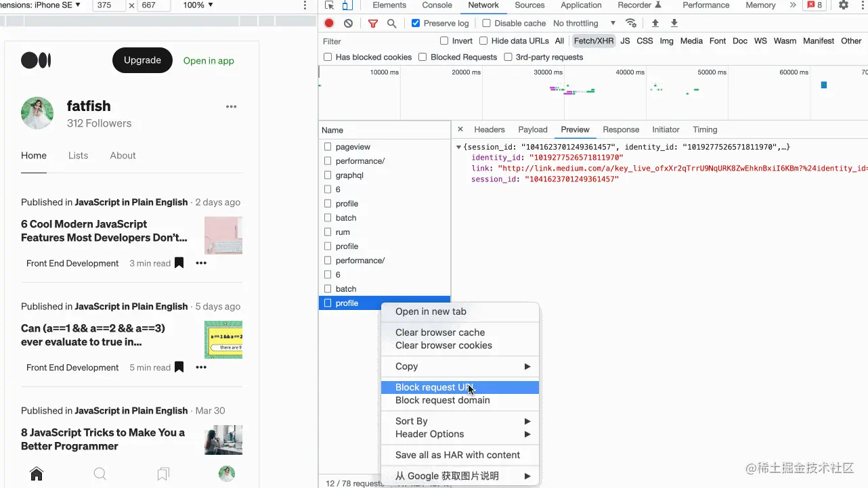
Task: Clear the network log
Action: (x=347, y=22)
